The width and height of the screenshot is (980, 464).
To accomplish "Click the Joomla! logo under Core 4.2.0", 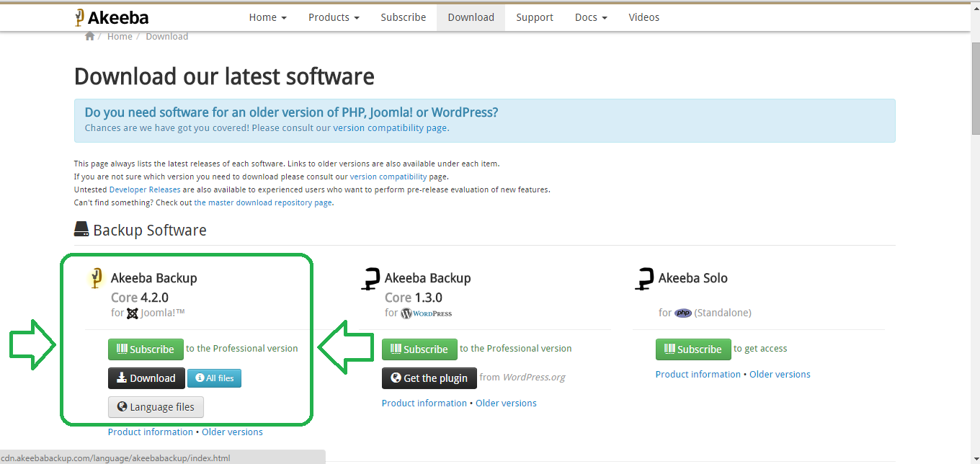I will pyautogui.click(x=133, y=313).
